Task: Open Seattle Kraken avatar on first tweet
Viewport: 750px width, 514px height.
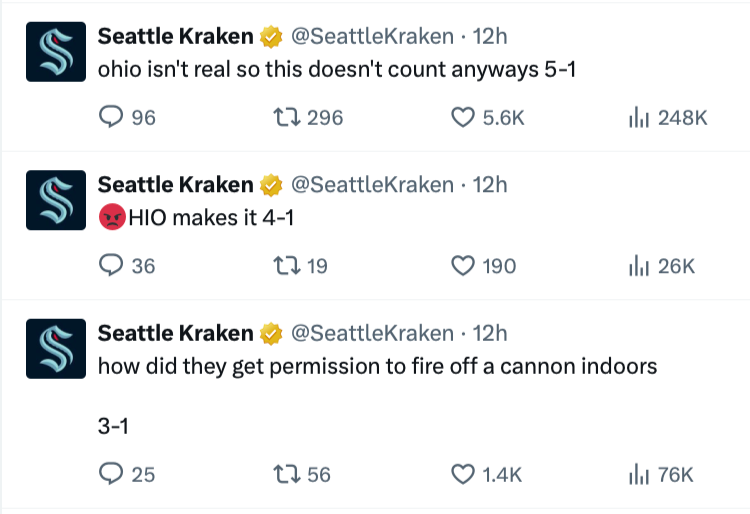Action: pos(56,52)
